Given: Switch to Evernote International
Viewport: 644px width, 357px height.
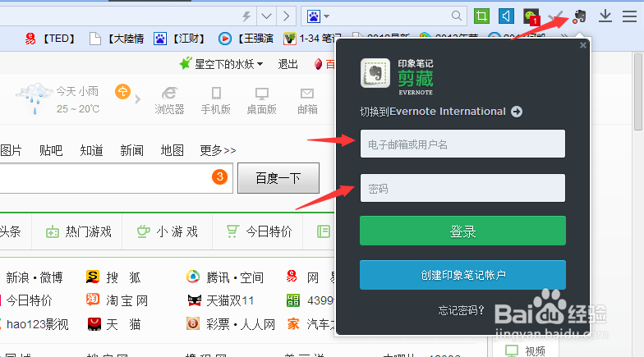Looking at the screenshot, I should click(x=440, y=112).
